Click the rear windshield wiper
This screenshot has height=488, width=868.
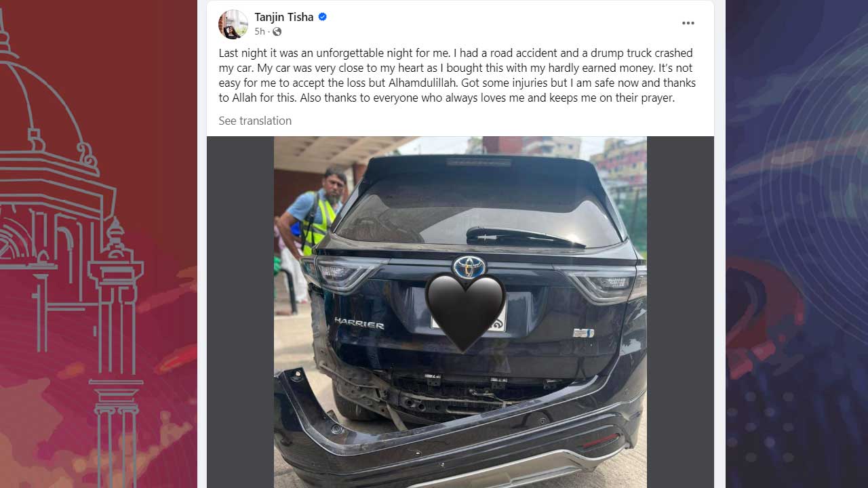coord(525,237)
